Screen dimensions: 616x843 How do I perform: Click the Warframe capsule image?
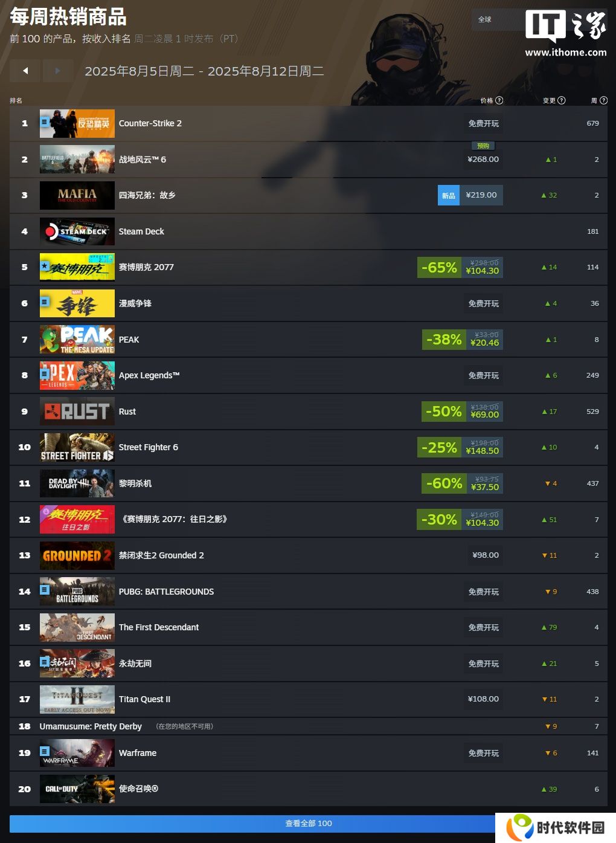tap(77, 753)
